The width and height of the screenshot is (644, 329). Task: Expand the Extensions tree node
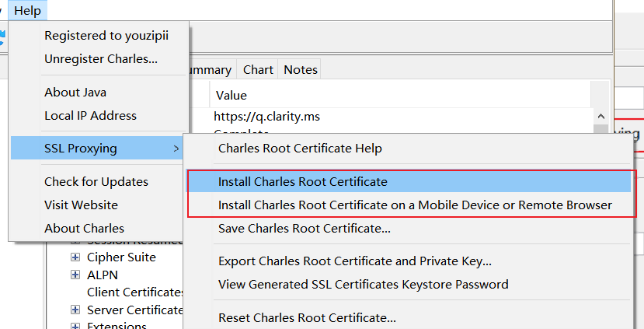coord(75,327)
